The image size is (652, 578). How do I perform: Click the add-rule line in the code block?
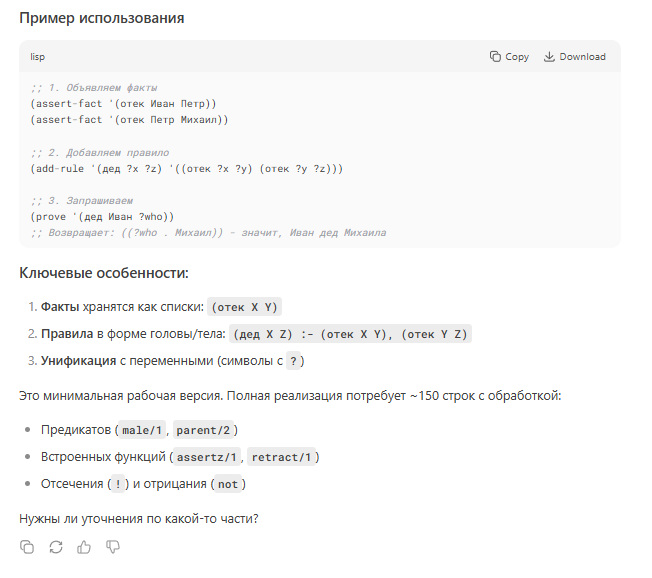[186, 168]
